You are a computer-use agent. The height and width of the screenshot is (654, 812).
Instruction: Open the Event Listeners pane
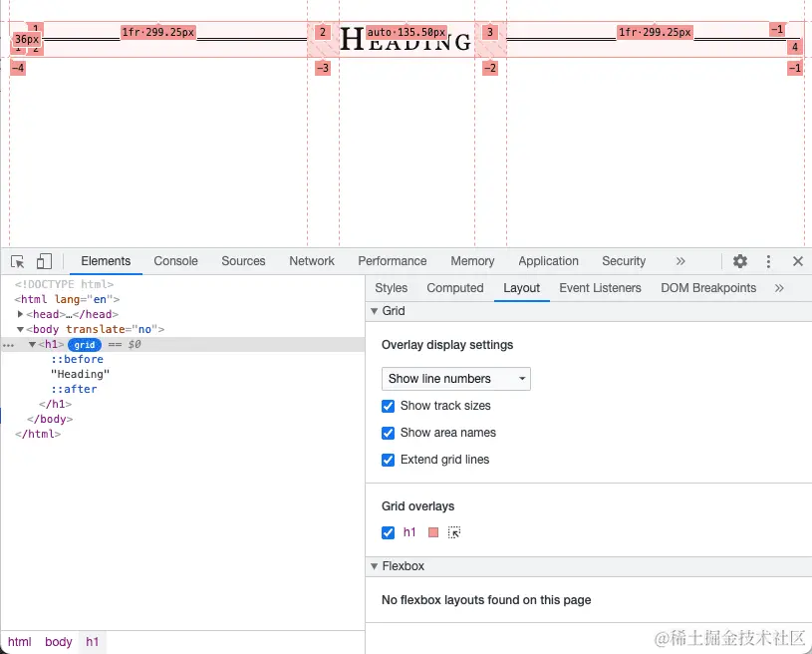600,288
